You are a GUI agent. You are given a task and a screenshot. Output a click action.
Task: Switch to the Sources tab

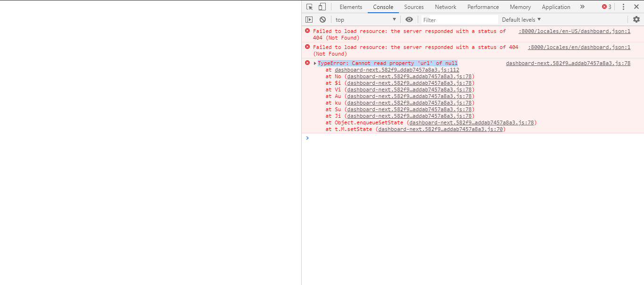(414, 7)
